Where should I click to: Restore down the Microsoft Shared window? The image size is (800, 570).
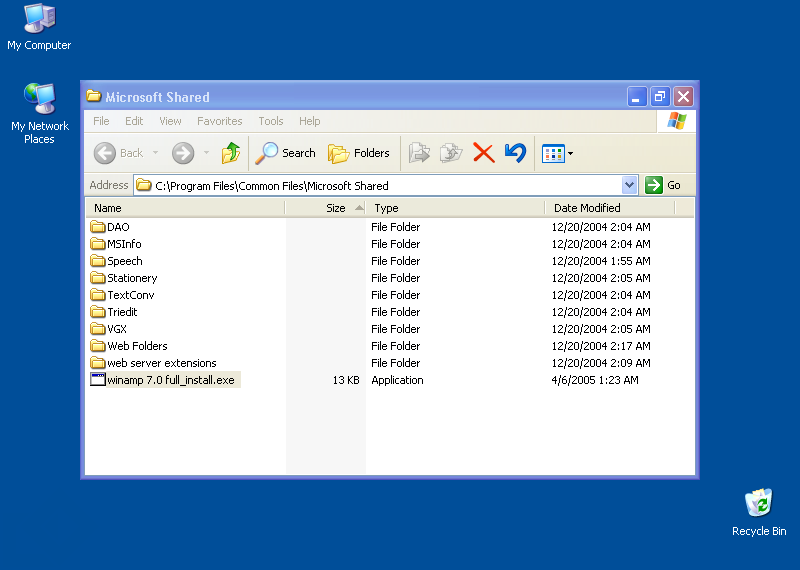tap(660, 96)
